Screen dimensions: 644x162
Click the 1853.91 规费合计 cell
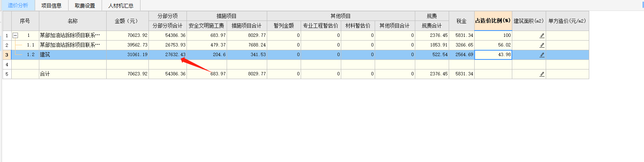coord(432,45)
